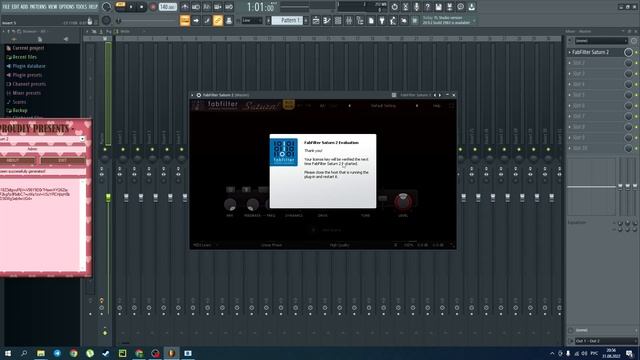
Task: Click Help in the FabFilter Saturn header
Action: [x=436, y=106]
